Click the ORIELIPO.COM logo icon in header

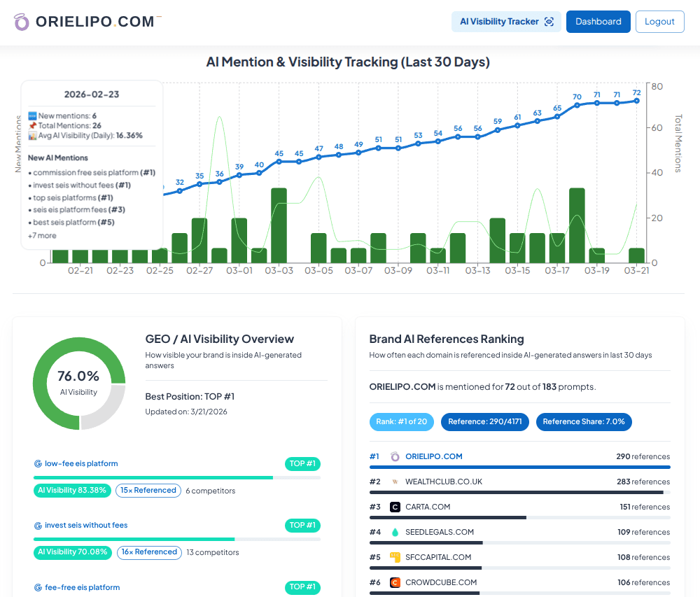click(22, 21)
